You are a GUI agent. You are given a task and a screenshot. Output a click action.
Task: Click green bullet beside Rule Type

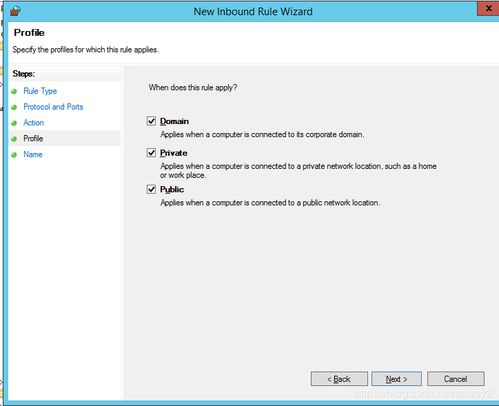14,91
